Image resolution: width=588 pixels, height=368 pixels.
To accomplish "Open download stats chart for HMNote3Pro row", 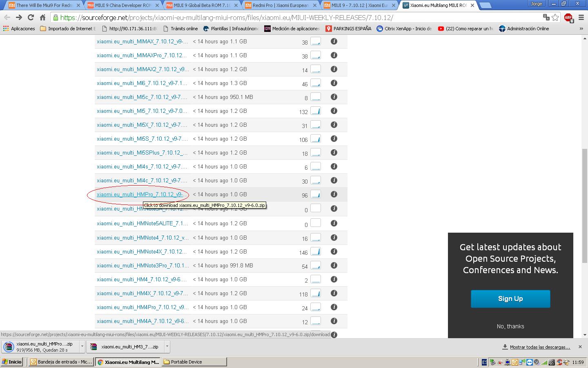I will [316, 265].
